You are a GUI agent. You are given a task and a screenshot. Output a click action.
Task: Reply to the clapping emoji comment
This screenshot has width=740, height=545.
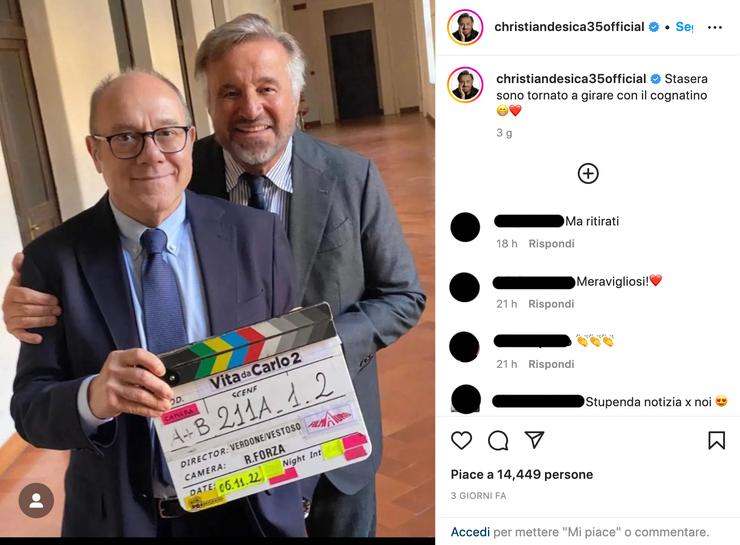click(x=551, y=364)
